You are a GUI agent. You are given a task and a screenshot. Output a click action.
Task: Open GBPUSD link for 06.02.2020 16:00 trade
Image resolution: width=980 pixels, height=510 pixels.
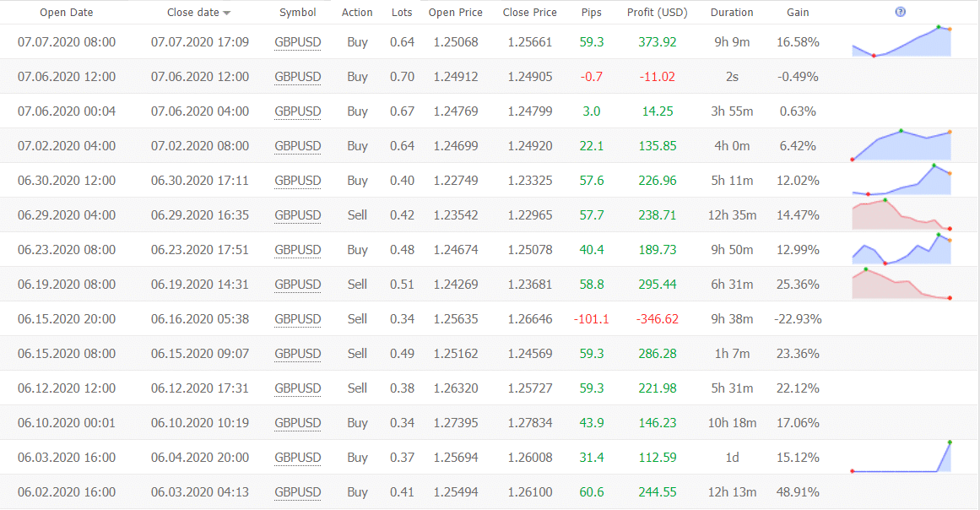pos(297,492)
